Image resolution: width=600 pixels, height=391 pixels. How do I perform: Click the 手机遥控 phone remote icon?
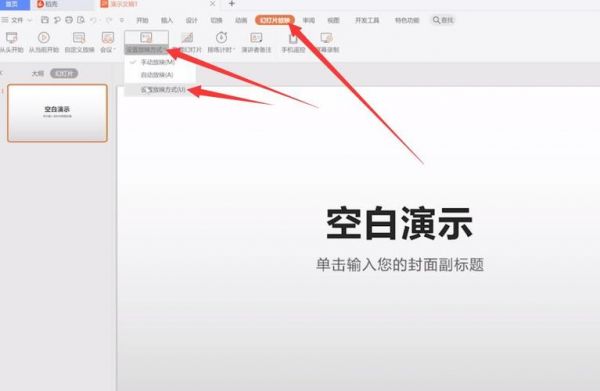point(293,37)
